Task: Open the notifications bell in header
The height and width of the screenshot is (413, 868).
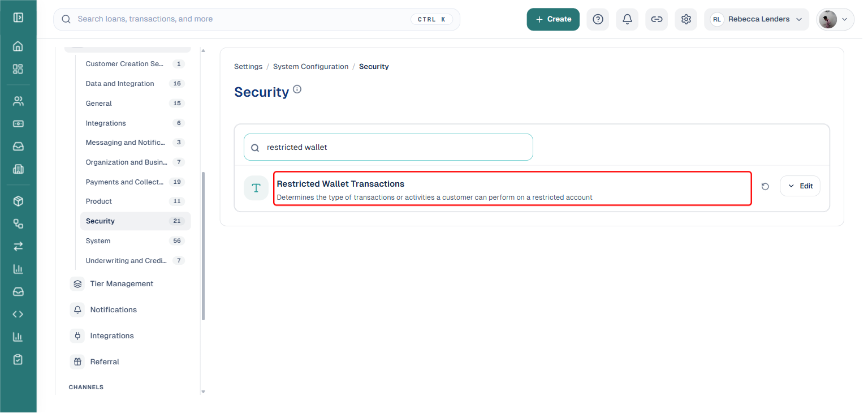Action: click(627, 19)
